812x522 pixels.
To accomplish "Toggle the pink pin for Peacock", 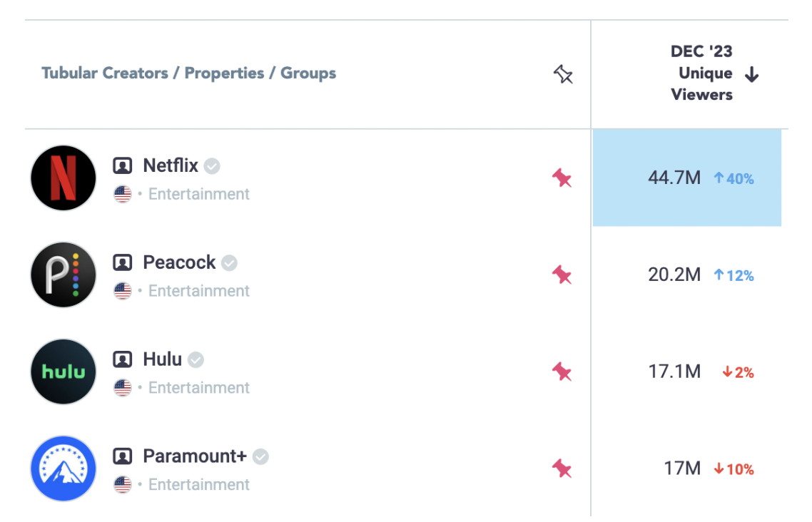I will click(562, 275).
